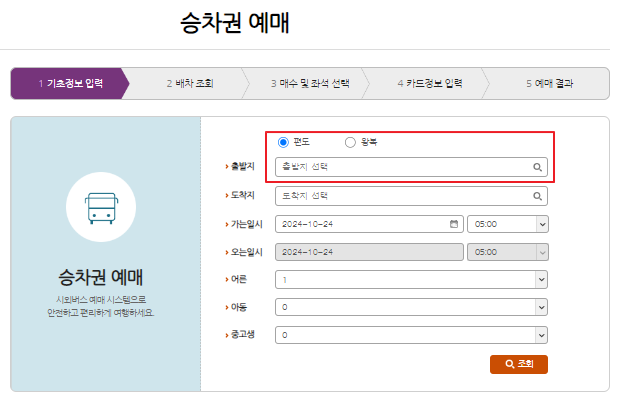The image size is (625, 403).
Task: Click the bus icon in left panel
Action: [x=101, y=208]
